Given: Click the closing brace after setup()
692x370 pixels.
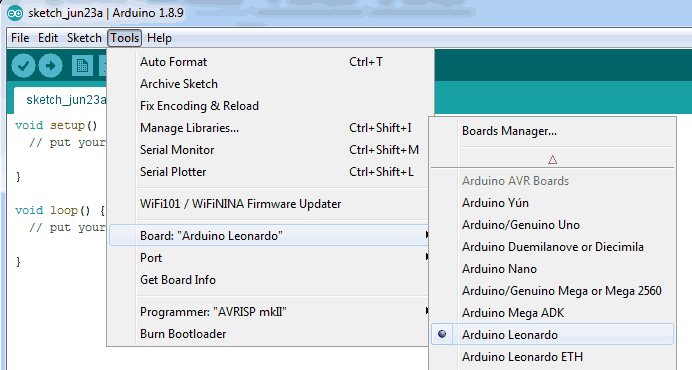Looking at the screenshot, I should pyautogui.click(x=18, y=177).
